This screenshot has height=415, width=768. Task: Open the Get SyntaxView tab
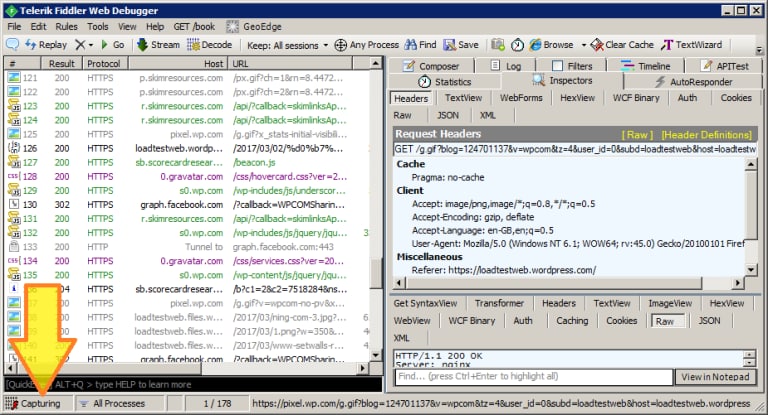click(x=425, y=303)
